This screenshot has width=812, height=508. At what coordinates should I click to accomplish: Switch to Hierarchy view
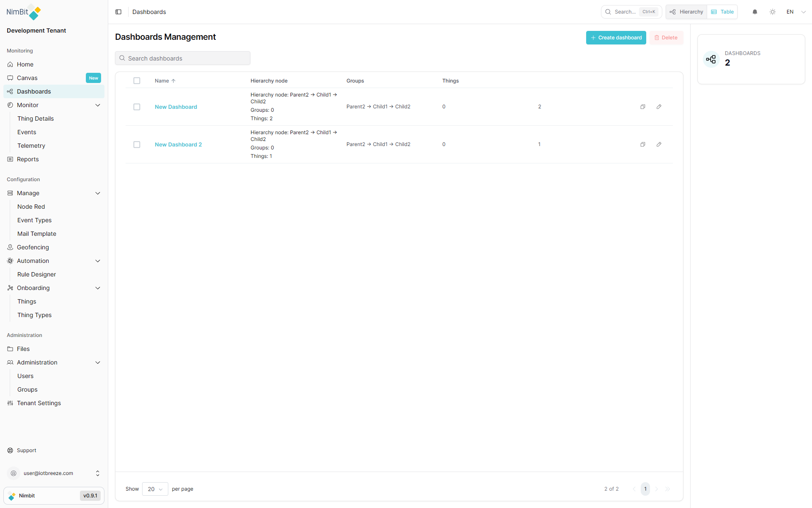pos(686,12)
